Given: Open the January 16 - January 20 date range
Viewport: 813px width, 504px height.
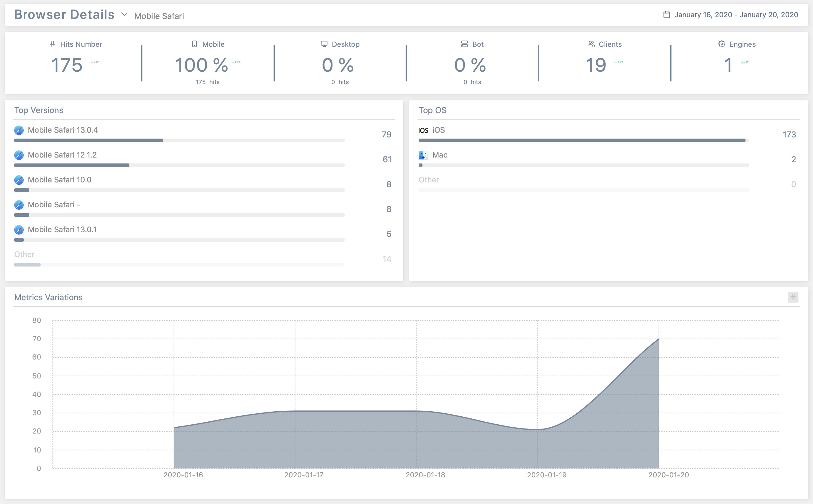Looking at the screenshot, I should tap(736, 15).
